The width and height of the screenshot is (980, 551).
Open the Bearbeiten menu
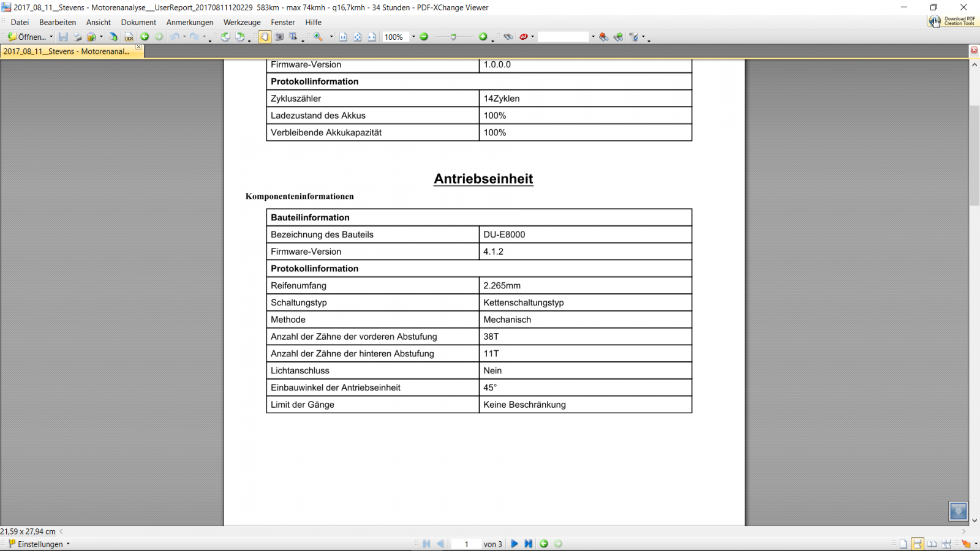point(58,22)
